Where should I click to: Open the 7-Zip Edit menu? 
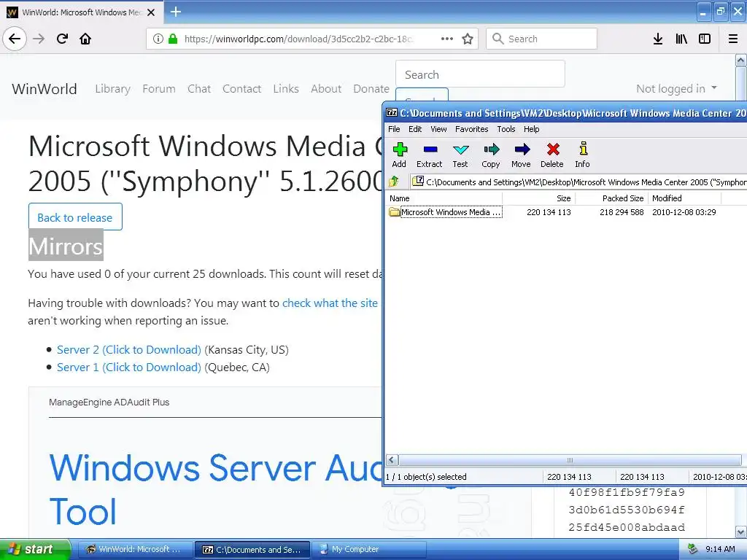415,129
